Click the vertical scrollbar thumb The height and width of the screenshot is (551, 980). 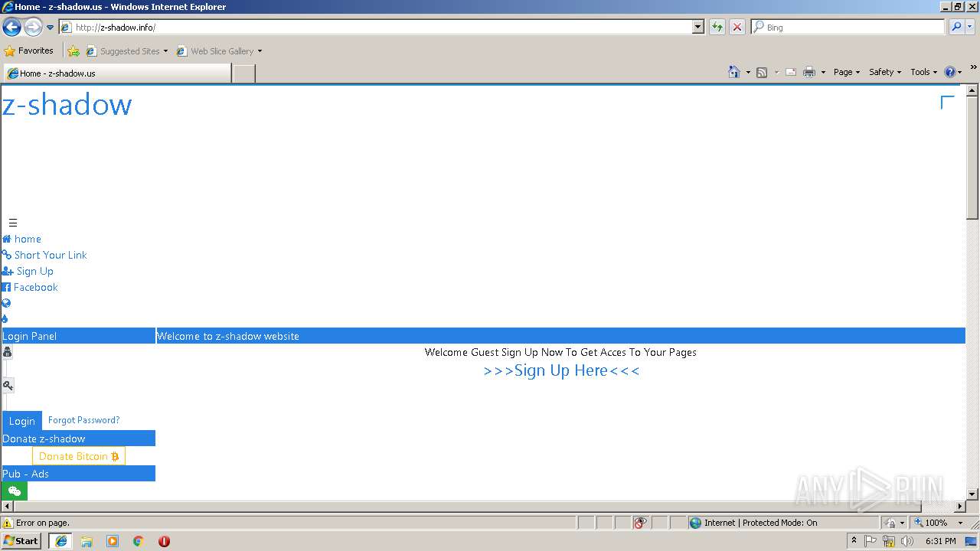pyautogui.click(x=972, y=158)
